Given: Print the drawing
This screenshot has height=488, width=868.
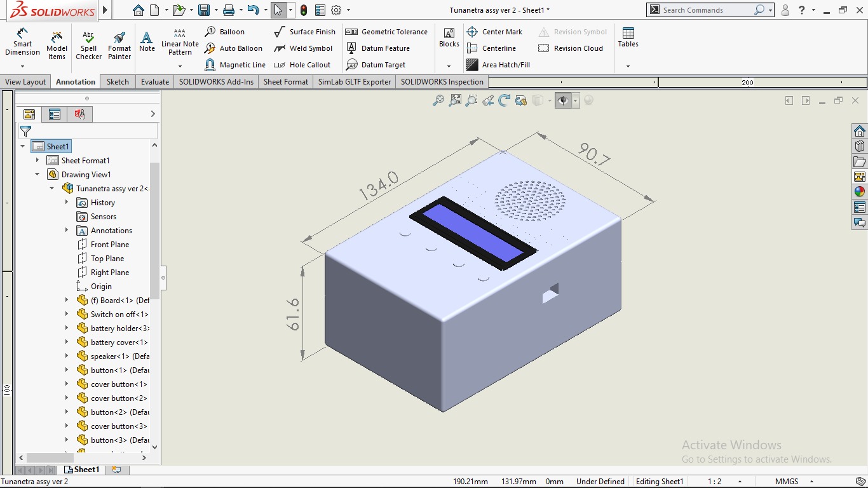Looking at the screenshot, I should pyautogui.click(x=229, y=10).
